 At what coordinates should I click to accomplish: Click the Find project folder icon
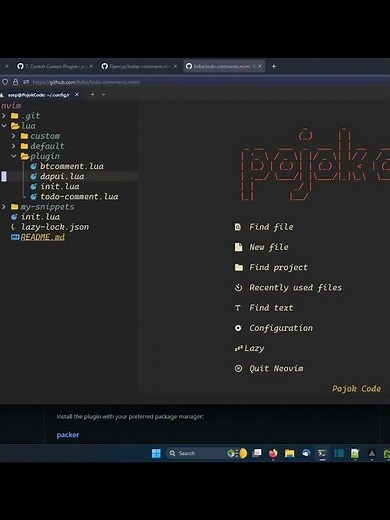[x=239, y=267]
